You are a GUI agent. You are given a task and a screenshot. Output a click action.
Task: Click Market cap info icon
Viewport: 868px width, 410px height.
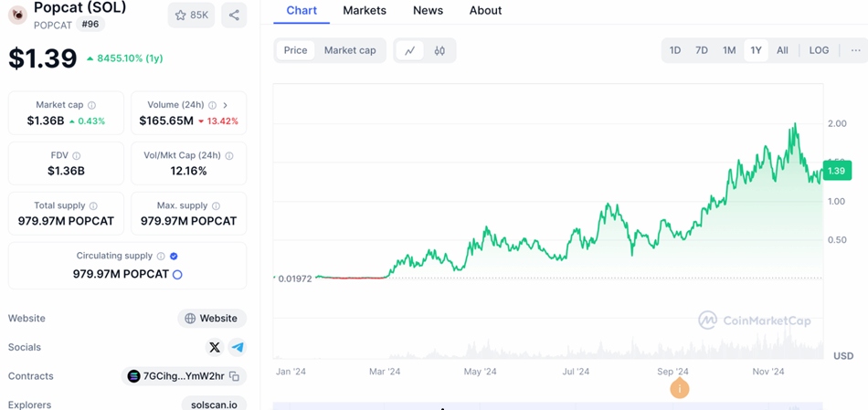(x=92, y=105)
